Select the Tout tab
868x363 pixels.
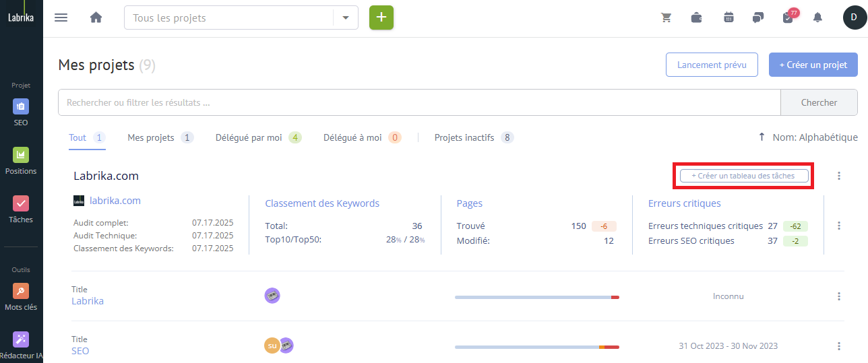87,137
